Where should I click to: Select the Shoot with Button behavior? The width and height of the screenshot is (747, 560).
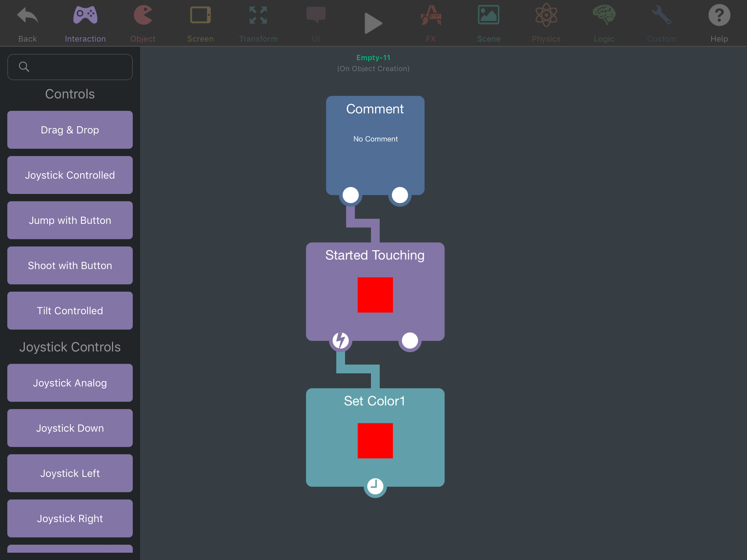[x=70, y=265]
